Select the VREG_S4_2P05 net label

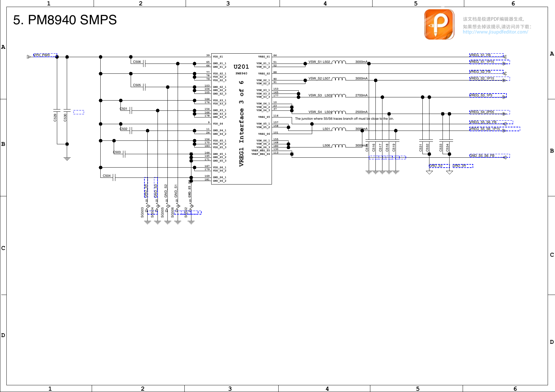tap(482, 112)
